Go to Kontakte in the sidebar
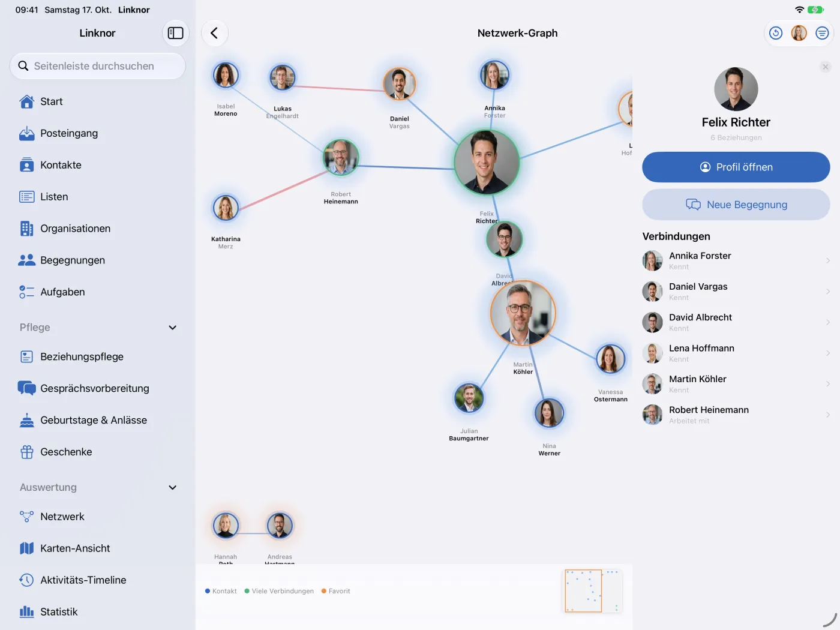 pos(98,165)
